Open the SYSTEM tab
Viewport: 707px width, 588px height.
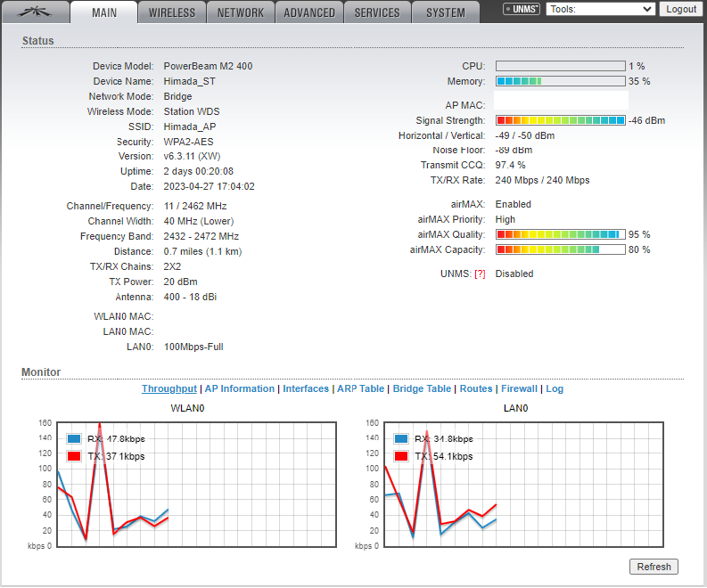coord(446,12)
